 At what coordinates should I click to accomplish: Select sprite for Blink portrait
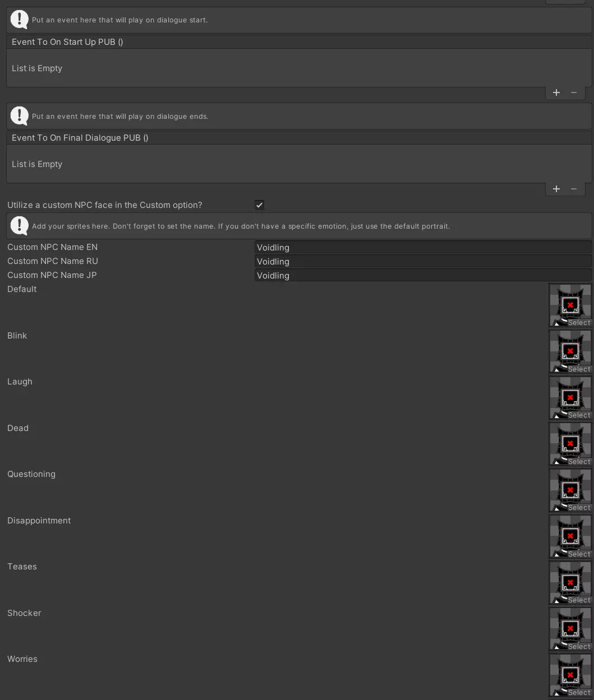click(x=579, y=369)
